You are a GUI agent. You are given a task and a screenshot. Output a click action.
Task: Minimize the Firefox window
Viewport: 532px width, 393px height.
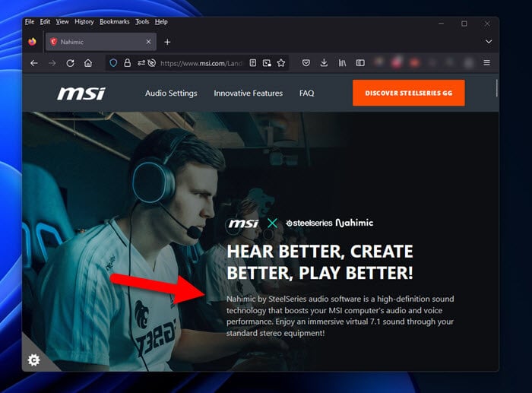(441, 24)
